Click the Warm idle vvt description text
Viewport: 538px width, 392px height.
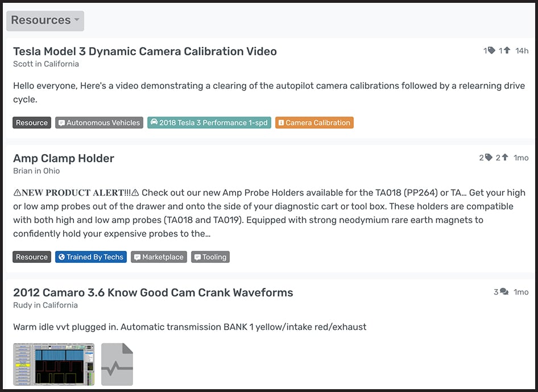190,327
